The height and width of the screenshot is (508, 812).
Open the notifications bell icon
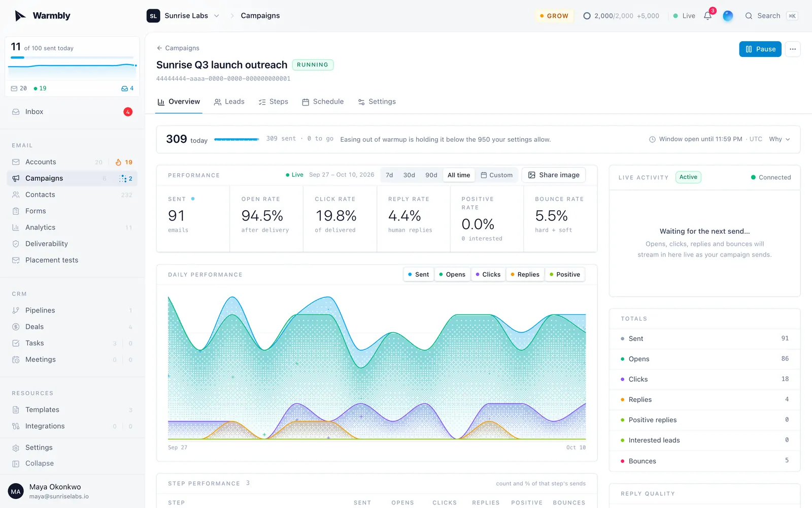tap(707, 16)
